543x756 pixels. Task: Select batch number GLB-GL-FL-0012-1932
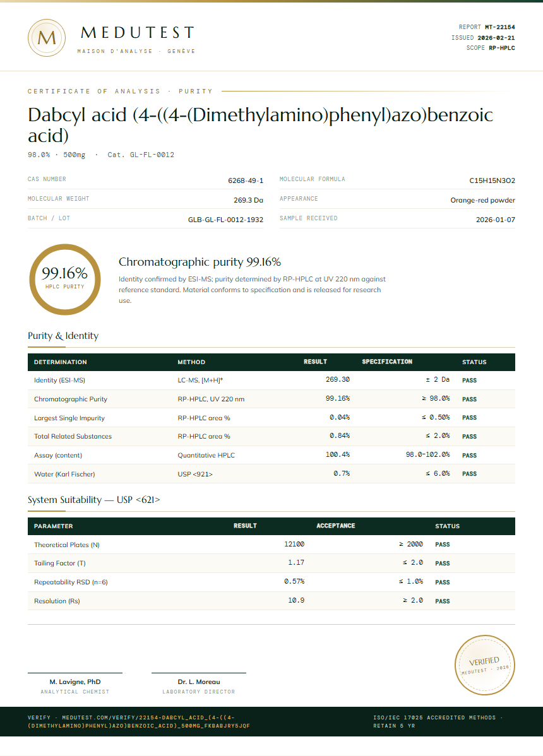click(x=225, y=220)
